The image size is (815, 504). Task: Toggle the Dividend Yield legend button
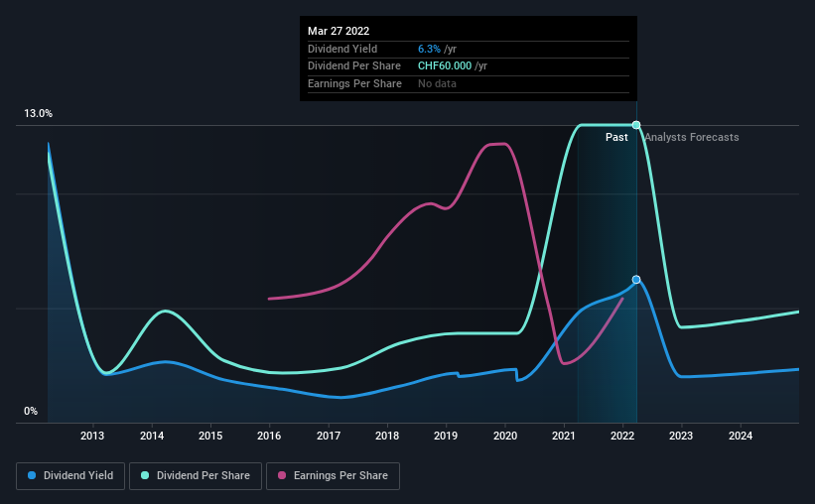click(x=70, y=476)
